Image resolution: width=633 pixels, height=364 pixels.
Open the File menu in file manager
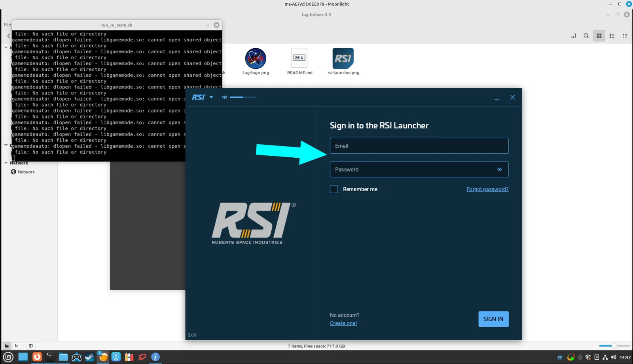[7, 25]
